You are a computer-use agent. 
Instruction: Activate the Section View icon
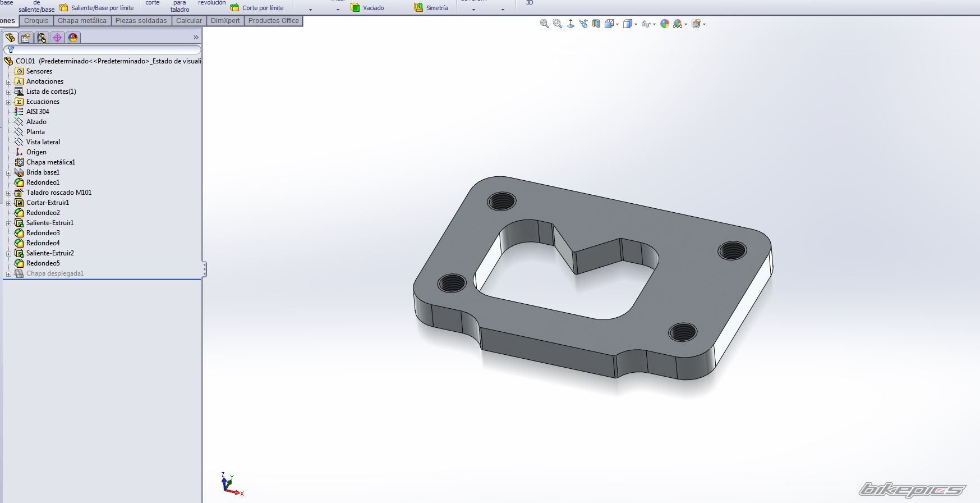click(596, 24)
